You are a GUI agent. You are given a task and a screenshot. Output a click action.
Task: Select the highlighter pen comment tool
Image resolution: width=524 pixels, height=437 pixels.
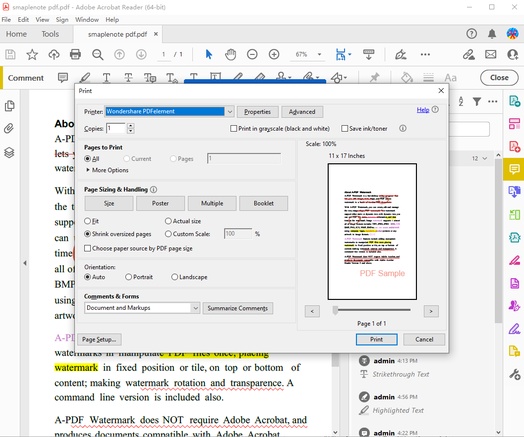pyautogui.click(x=85, y=78)
